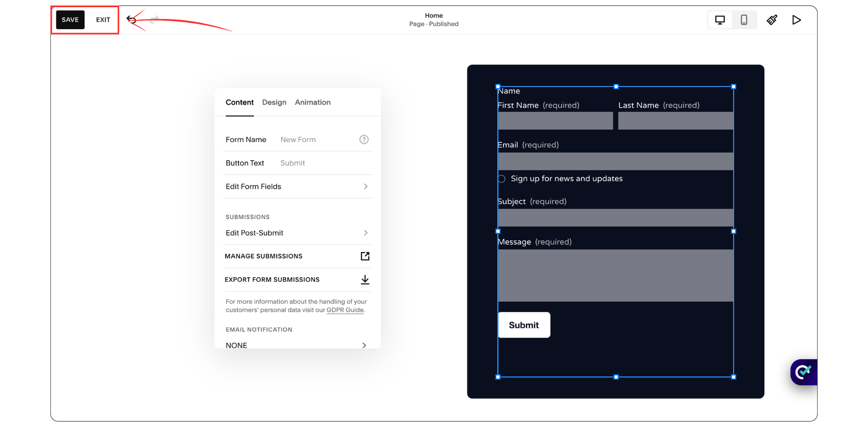The height and width of the screenshot is (427, 868).
Task: Expand Edit Form Fields
Action: tap(298, 186)
